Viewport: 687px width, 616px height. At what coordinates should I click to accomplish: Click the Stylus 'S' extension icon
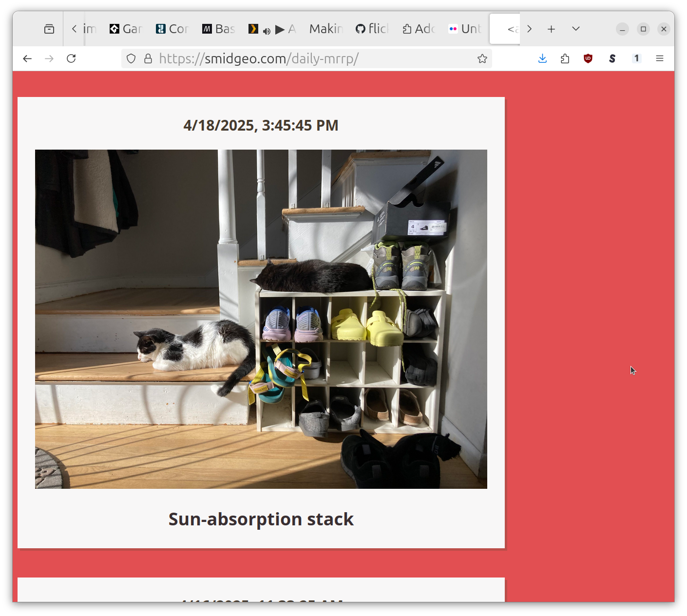click(x=612, y=58)
